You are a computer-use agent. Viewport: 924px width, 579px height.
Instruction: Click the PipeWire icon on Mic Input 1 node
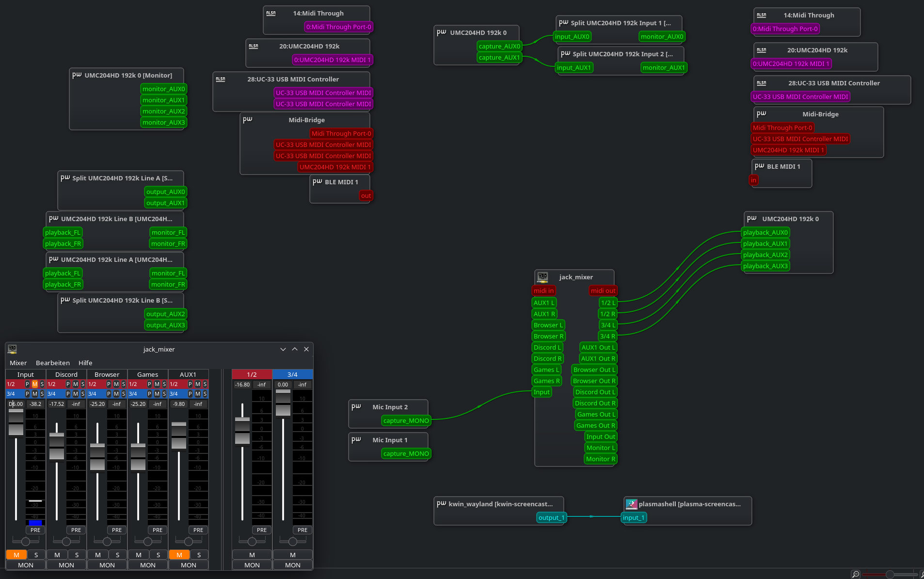(356, 440)
